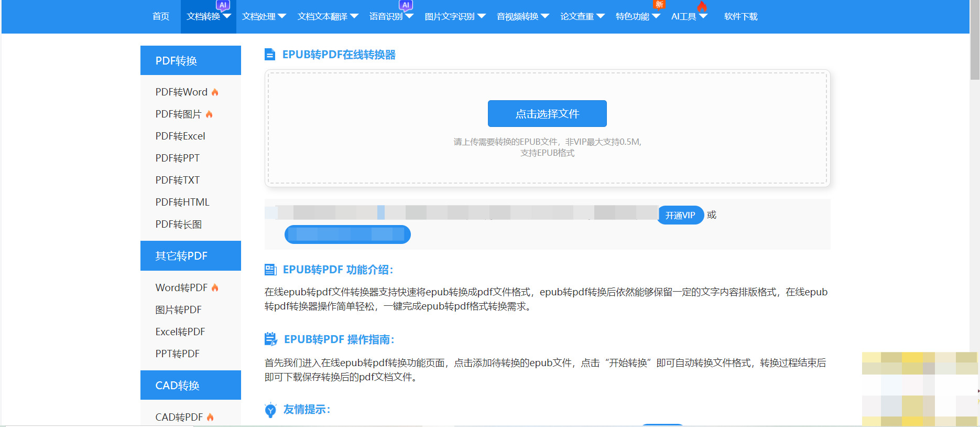
Task: Expand the 图片文字识别 dropdown arrow
Action: [x=482, y=16]
